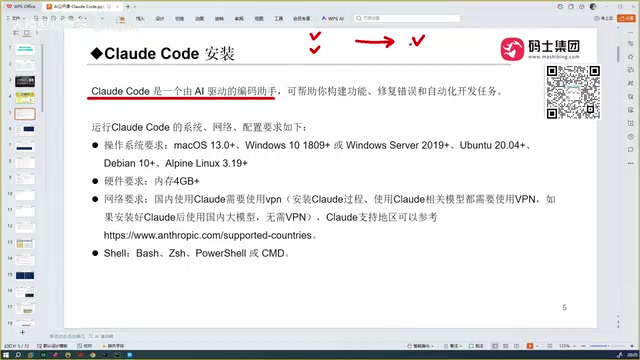Open the right sidebar ellipsis more icon
The image size is (640, 360).
(x=631, y=163)
